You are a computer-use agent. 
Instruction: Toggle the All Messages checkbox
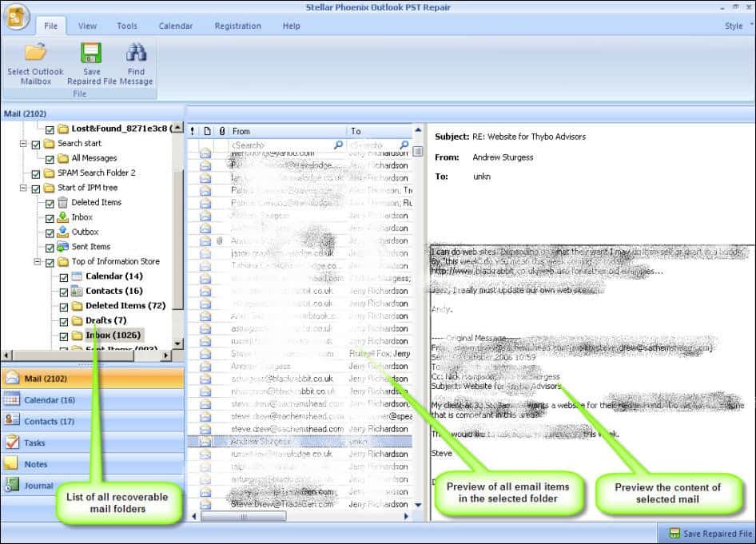50,159
